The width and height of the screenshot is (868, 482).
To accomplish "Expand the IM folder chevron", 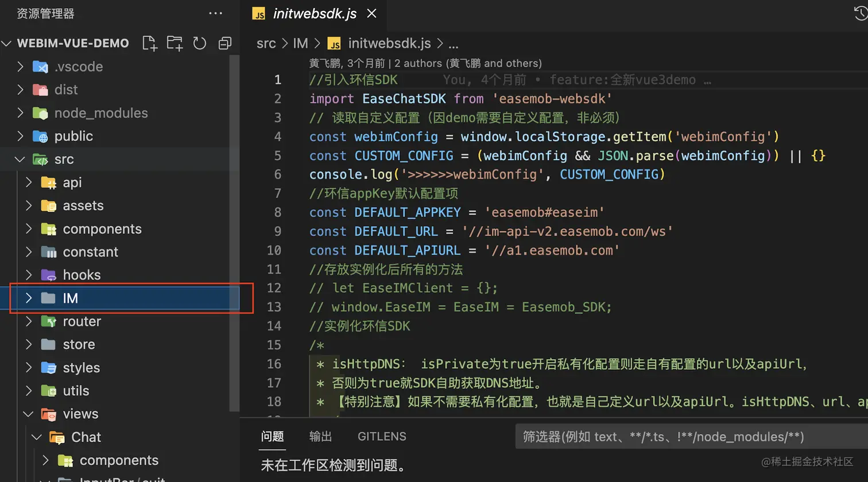I will [29, 298].
